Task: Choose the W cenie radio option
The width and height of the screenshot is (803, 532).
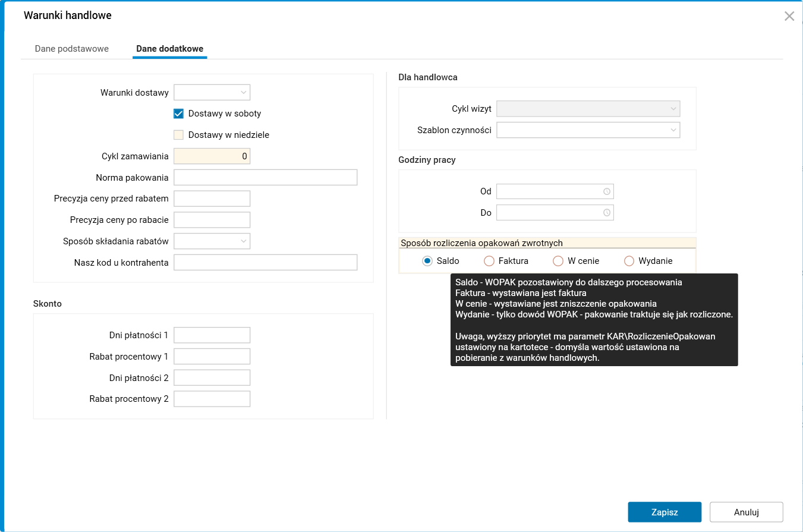Action: pos(558,261)
